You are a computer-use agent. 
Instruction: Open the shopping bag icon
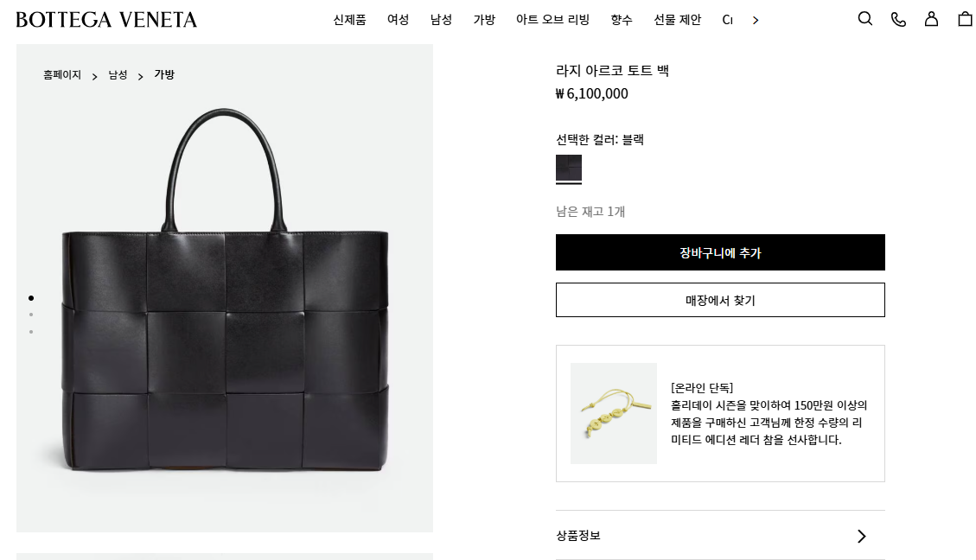(x=966, y=19)
